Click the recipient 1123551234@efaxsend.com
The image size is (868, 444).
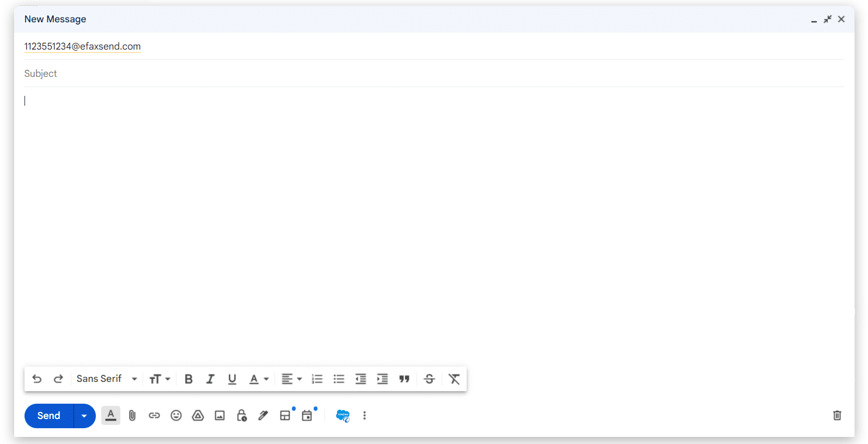click(x=83, y=46)
